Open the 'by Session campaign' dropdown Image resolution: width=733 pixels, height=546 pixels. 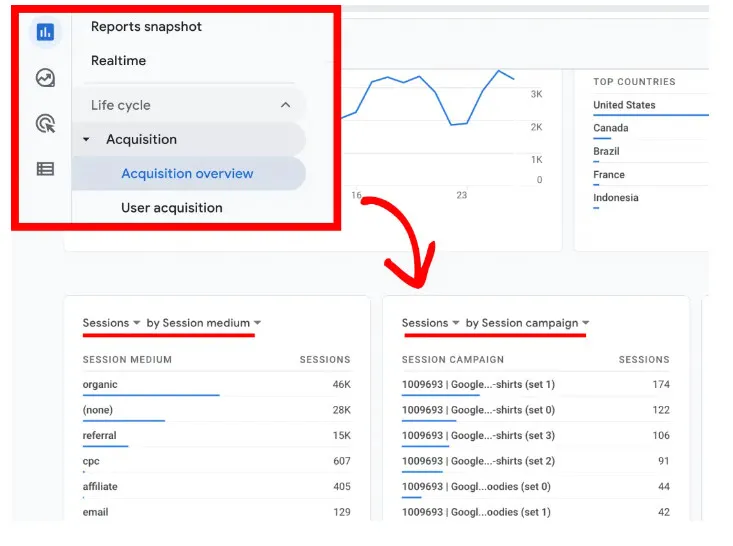(527, 323)
